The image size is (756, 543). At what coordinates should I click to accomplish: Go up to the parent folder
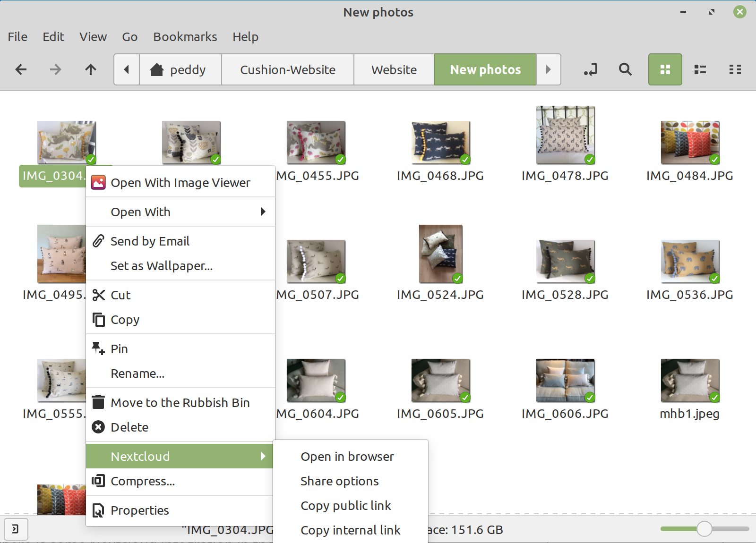coord(90,69)
